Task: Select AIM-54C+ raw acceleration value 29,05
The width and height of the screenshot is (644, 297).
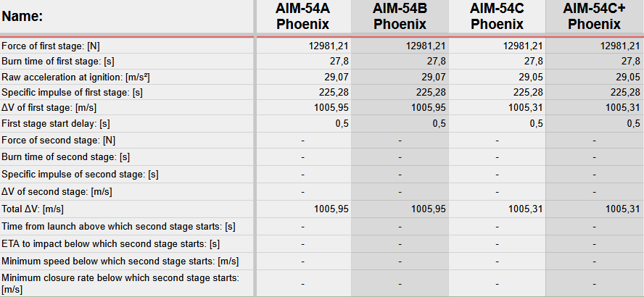Action: pyautogui.click(x=628, y=77)
